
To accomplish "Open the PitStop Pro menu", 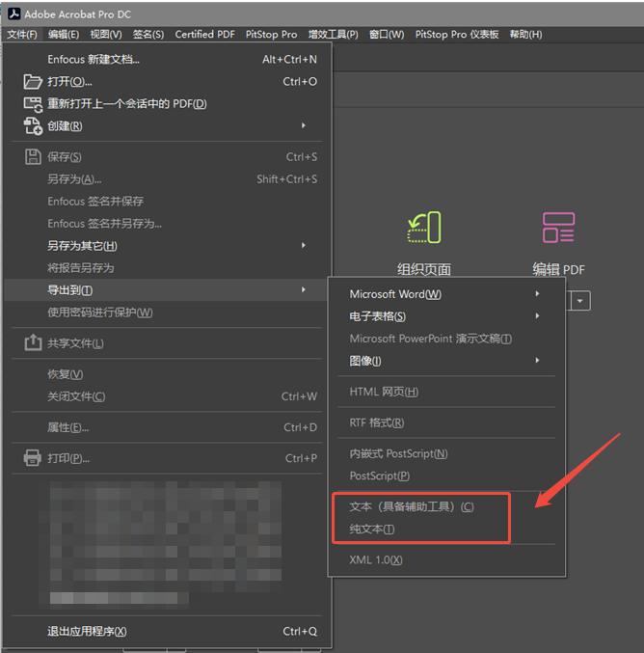I will (x=272, y=35).
